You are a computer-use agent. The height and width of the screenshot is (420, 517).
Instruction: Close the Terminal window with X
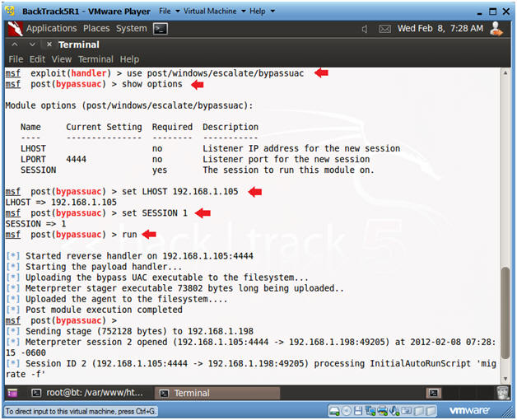click(49, 44)
